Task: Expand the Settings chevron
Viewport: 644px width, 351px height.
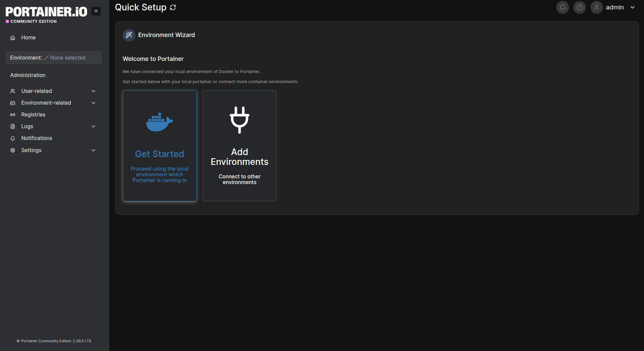Action: coord(94,150)
